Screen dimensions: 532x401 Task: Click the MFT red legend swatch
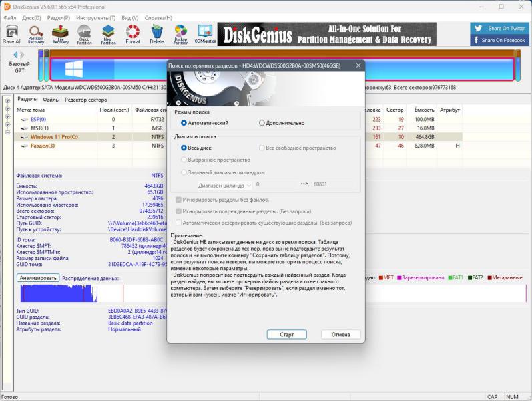pos(381,277)
